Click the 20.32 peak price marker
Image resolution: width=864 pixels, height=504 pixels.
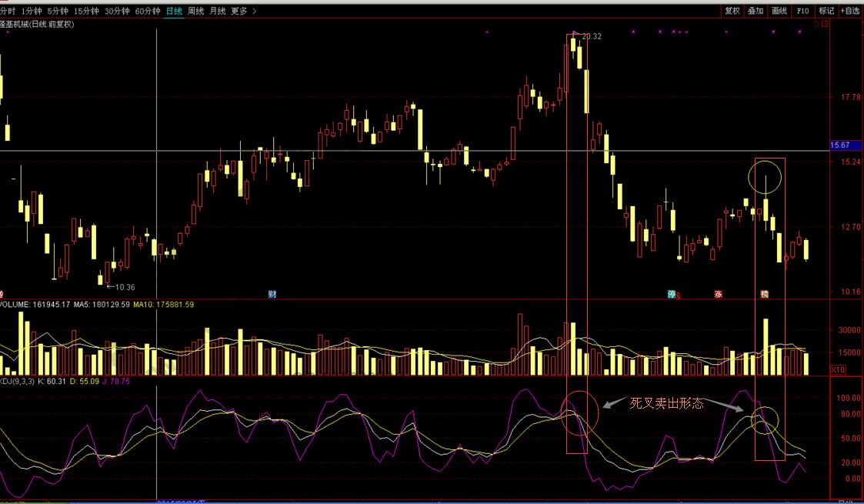(591, 36)
